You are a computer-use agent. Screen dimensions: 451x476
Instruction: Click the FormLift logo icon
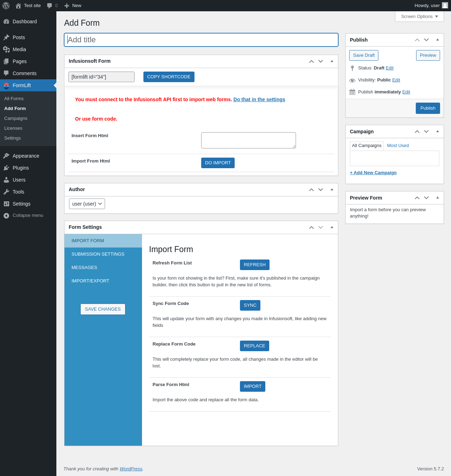pyautogui.click(x=6, y=85)
